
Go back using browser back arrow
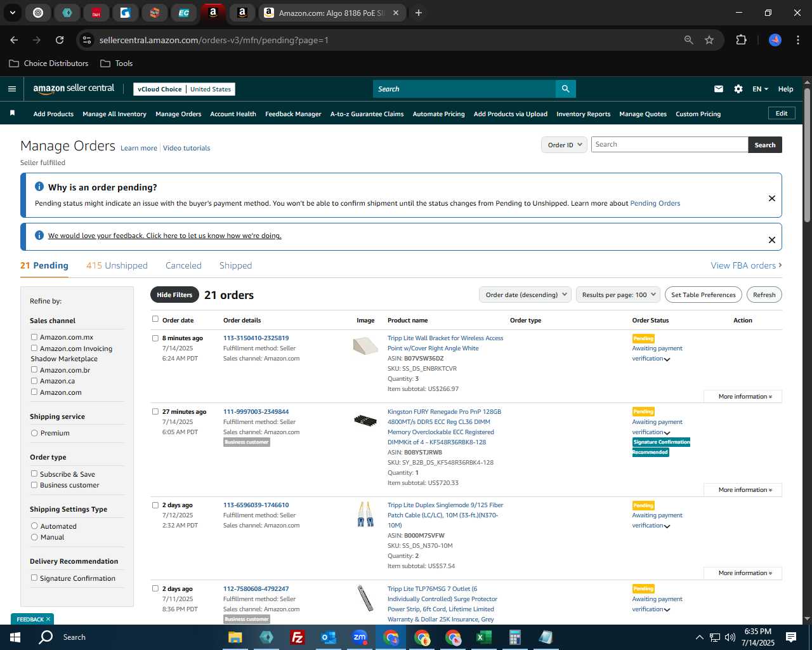pyautogui.click(x=14, y=40)
